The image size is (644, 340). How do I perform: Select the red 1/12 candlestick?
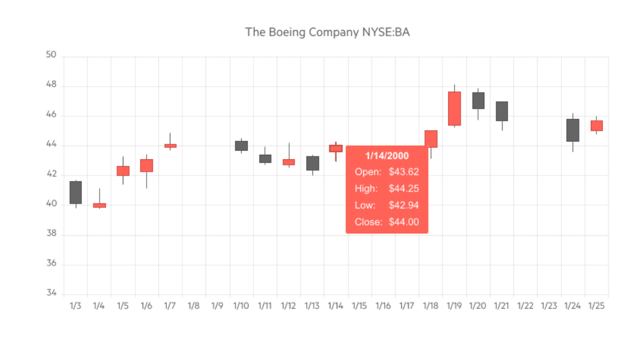289,162
